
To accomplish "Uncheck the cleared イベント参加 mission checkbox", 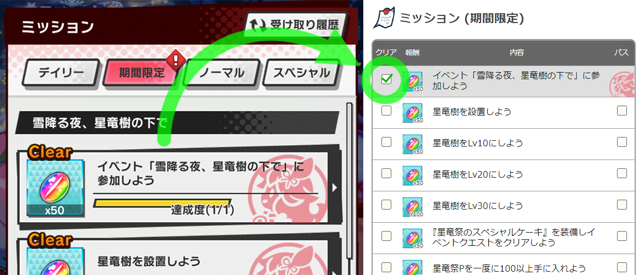I will click(386, 79).
